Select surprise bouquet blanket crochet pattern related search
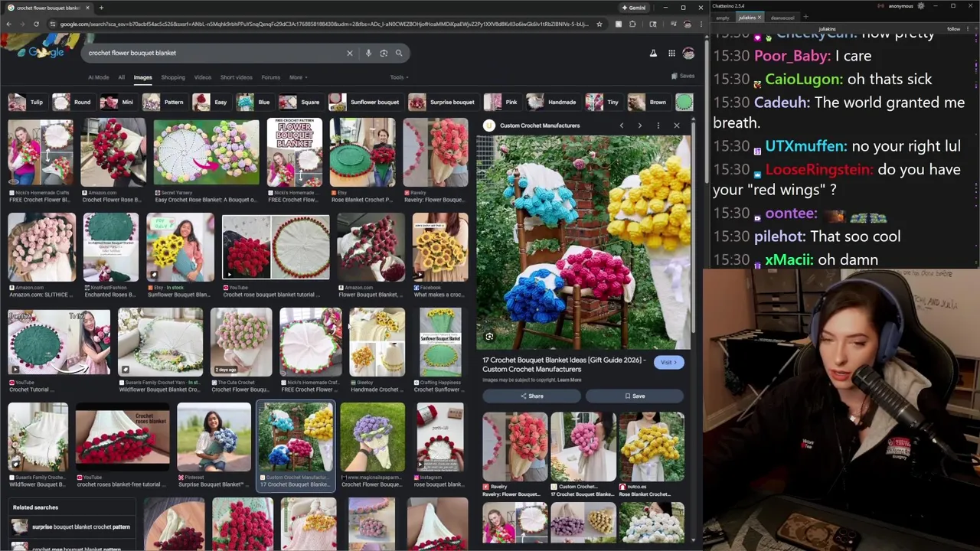The height and width of the screenshot is (551, 980). [73, 527]
